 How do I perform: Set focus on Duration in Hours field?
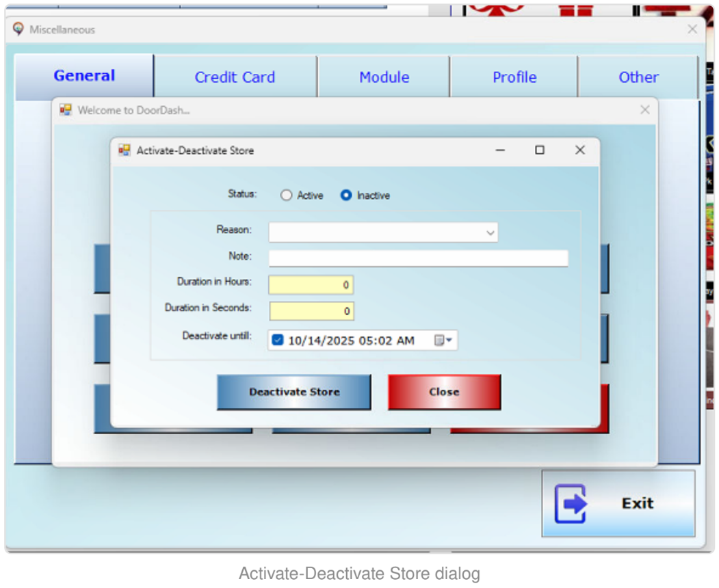tap(311, 284)
